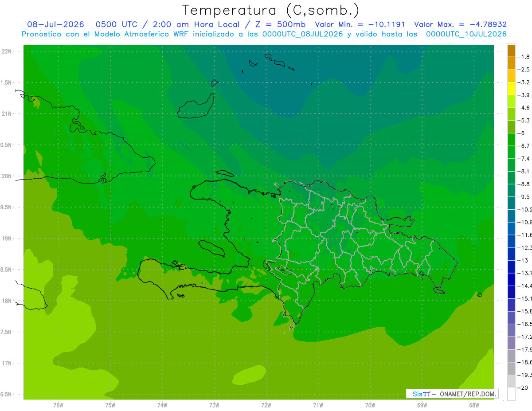This screenshot has height=411, width=532.
Task: Click 'Valor Min. = -10.1191' text
Action: [360, 24]
